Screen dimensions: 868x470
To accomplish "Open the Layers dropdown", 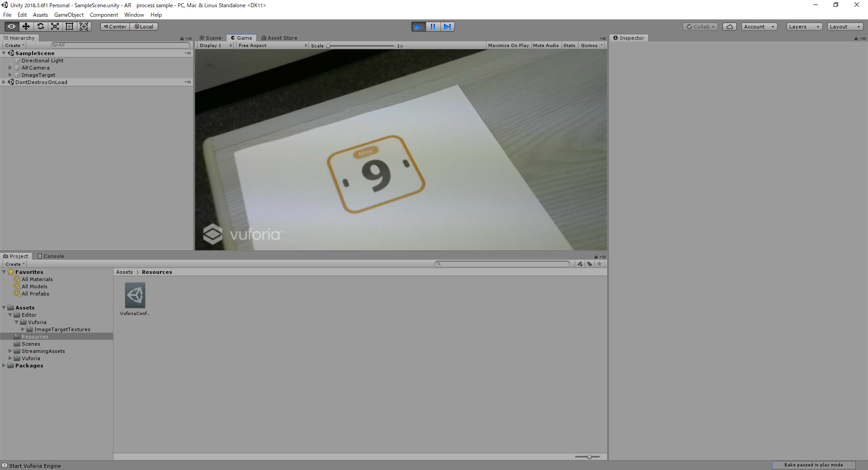I will pos(804,27).
